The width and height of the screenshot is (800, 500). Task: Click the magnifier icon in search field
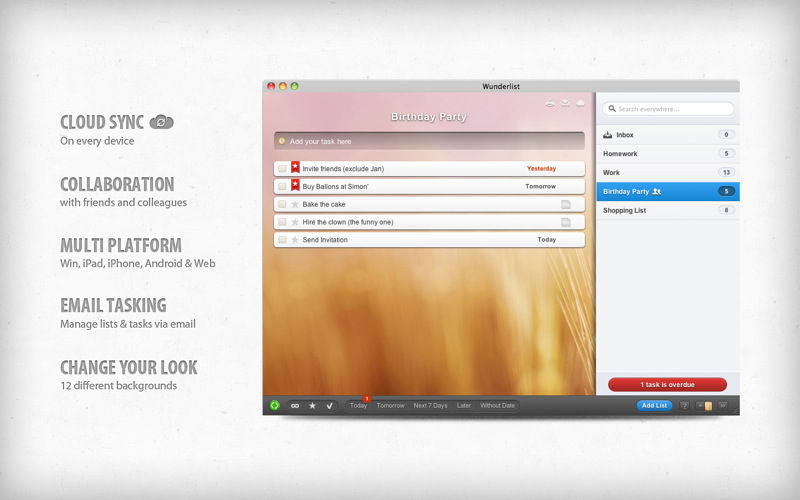tap(612, 109)
